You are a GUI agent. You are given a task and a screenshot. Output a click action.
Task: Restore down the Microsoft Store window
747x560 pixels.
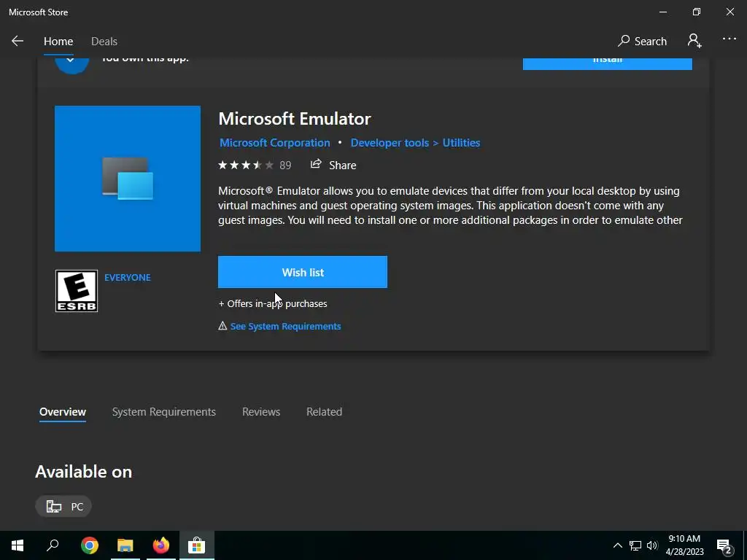(697, 12)
